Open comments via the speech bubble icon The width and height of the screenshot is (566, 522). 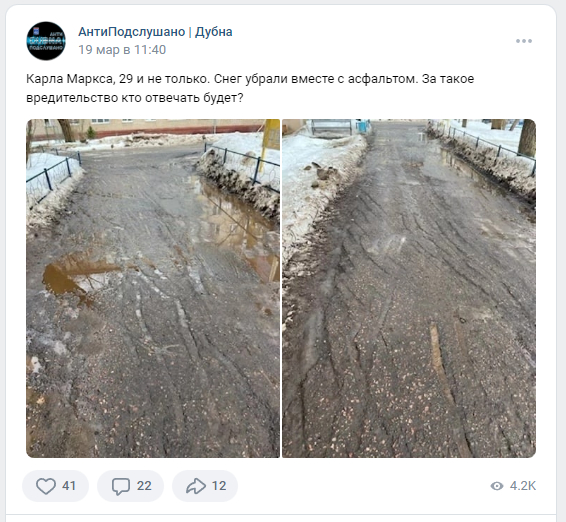pos(121,486)
